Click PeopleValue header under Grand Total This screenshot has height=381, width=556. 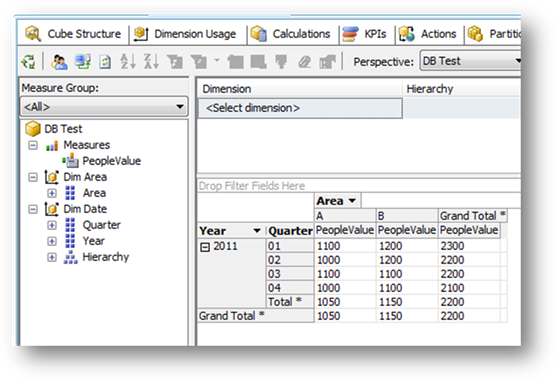pos(469,230)
